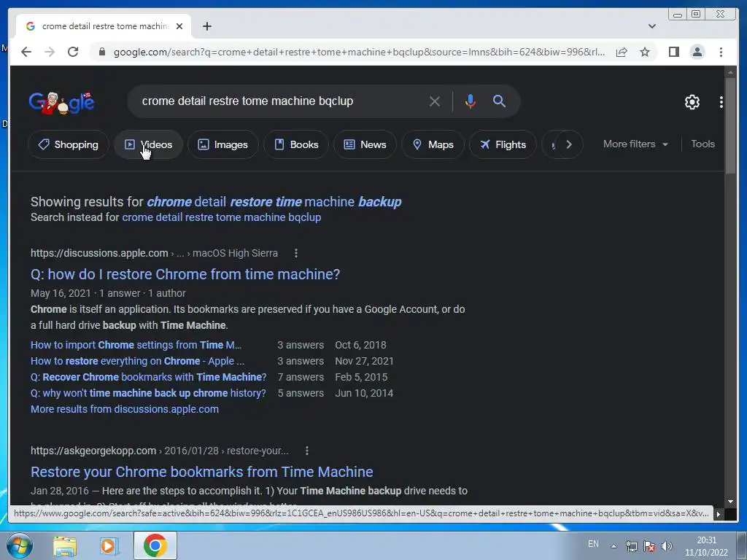Open the Windows Start button
Screen dimensions: 747x560
click(19, 545)
